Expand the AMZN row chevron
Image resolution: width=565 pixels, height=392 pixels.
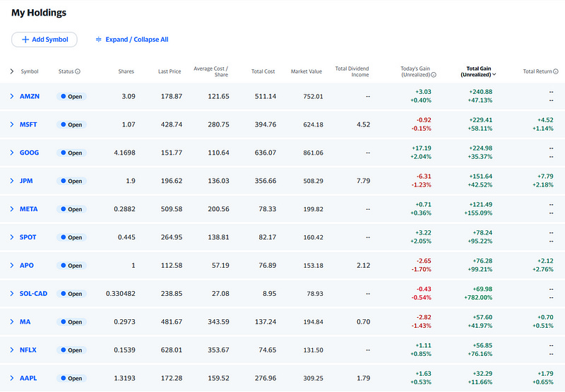[12, 96]
